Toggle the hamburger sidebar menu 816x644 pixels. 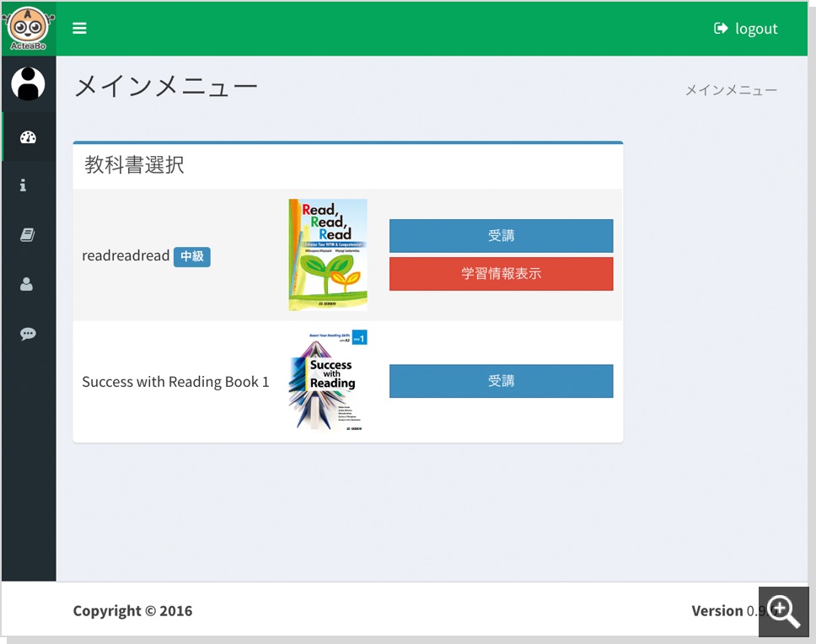[79, 28]
